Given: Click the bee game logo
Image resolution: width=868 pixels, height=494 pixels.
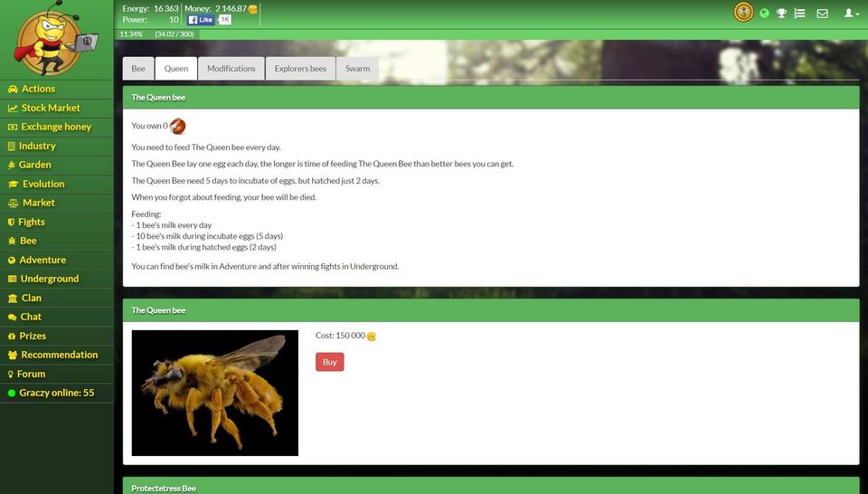Looking at the screenshot, I should (57, 40).
